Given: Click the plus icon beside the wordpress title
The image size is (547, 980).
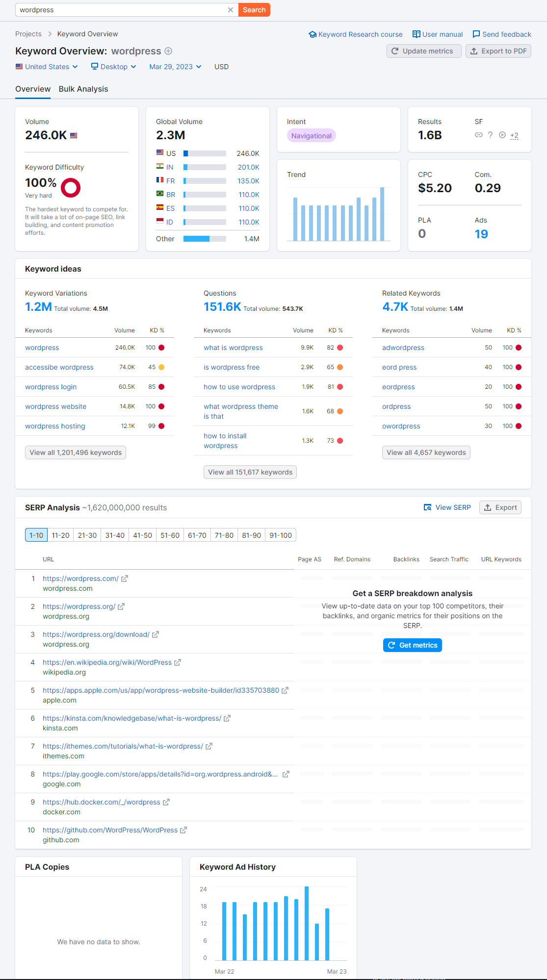Looking at the screenshot, I should point(168,51).
